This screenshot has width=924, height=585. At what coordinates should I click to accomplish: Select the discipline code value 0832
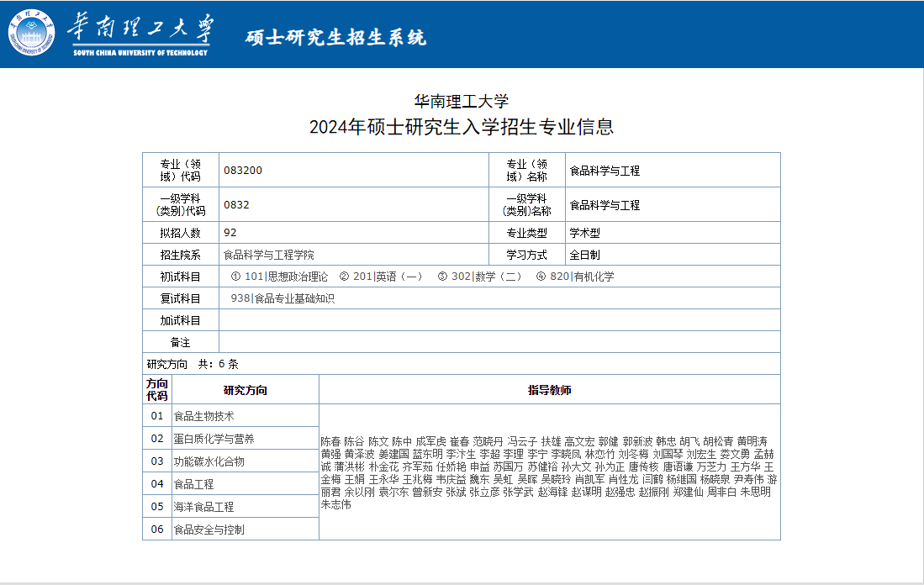pos(236,204)
